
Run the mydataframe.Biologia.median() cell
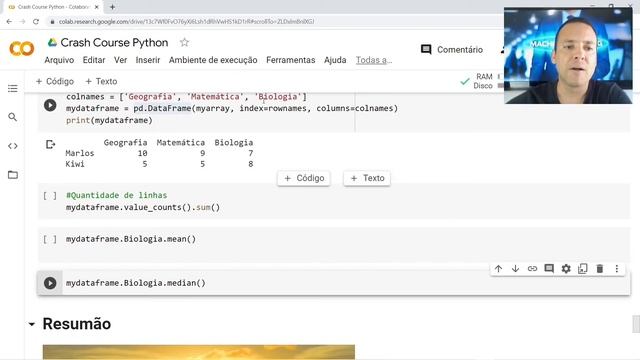pos(50,283)
